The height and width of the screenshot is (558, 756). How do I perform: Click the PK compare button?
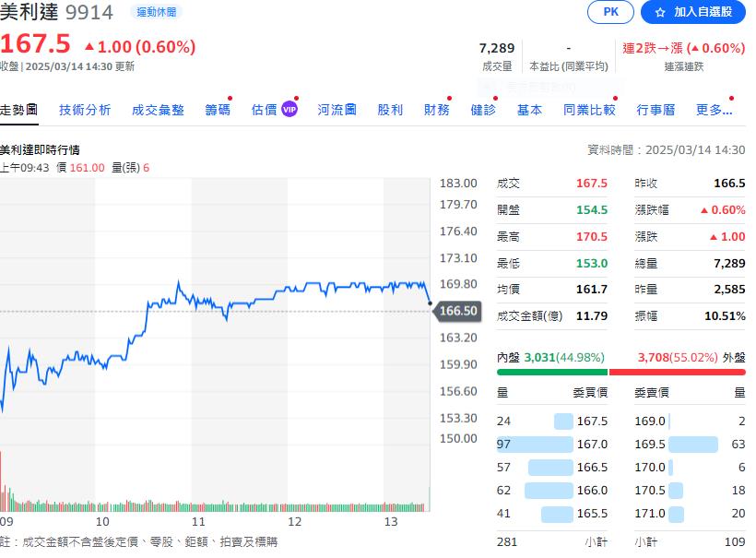pos(610,12)
